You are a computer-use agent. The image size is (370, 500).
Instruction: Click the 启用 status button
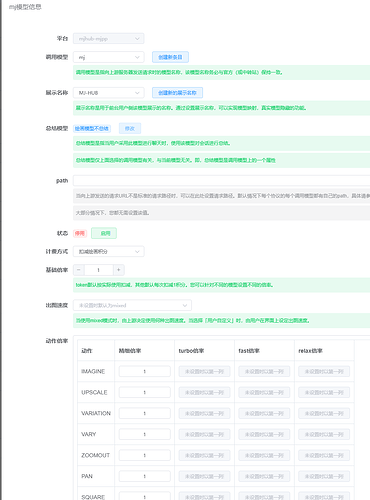coord(104,233)
